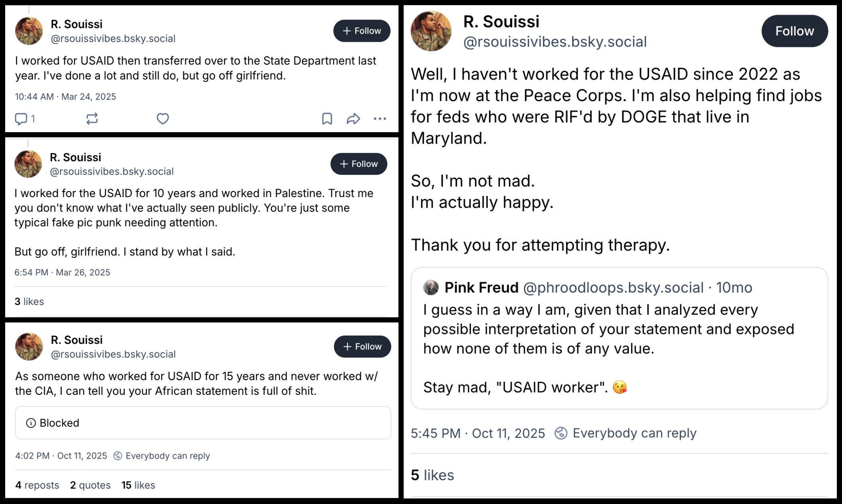Open @rsouissivibes.bsky.social handle on Palestine post
The image size is (842, 504).
112,171
